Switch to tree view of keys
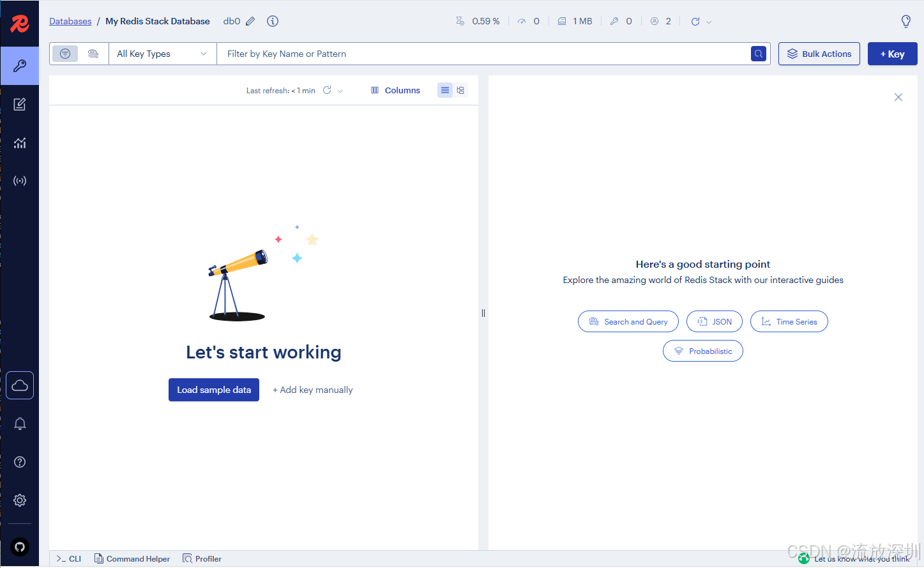 coord(460,90)
